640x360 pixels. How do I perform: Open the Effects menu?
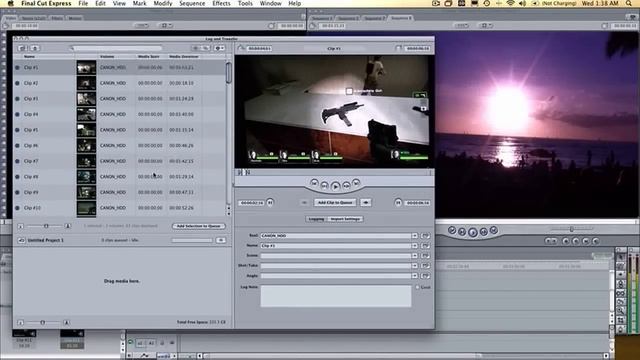pos(221,3)
